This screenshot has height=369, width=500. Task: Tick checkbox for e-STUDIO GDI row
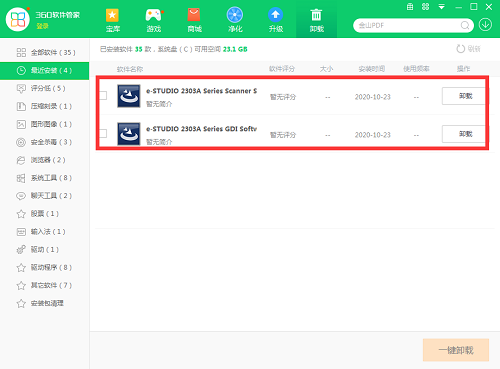tap(103, 134)
